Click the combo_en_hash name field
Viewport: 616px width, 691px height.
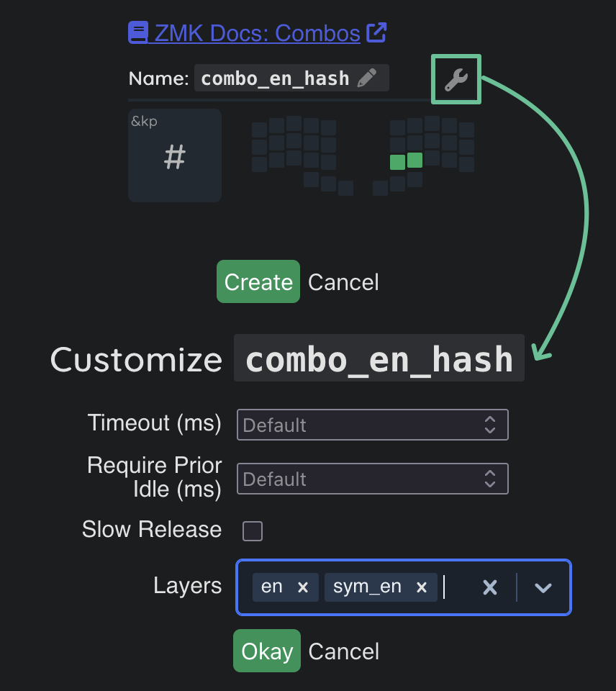click(x=275, y=78)
